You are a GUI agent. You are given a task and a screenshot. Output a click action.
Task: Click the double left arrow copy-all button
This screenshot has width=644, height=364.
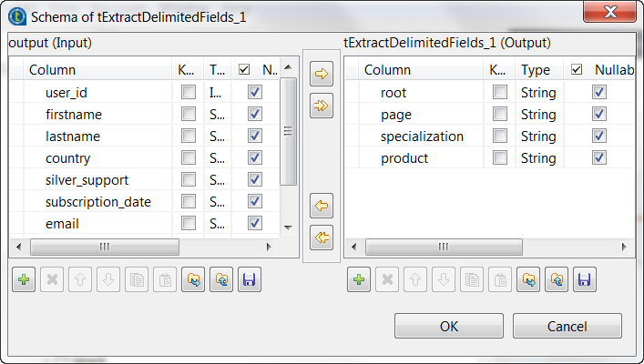322,237
